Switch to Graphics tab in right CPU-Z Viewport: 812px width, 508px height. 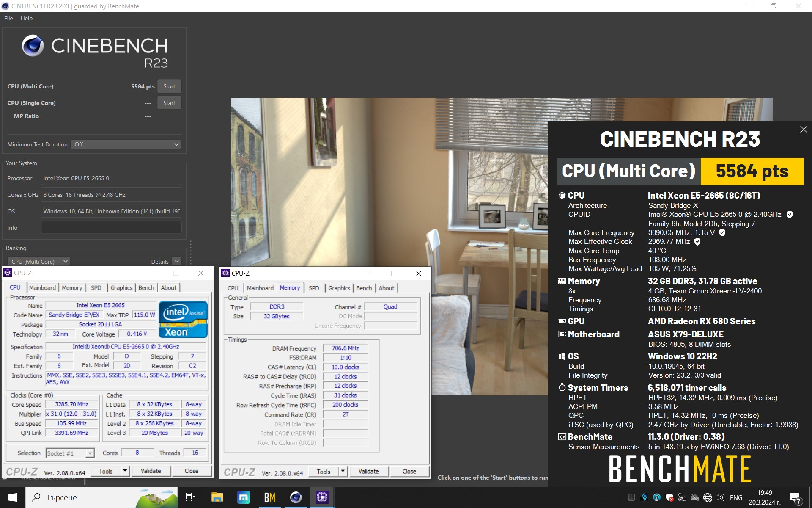[x=339, y=288]
